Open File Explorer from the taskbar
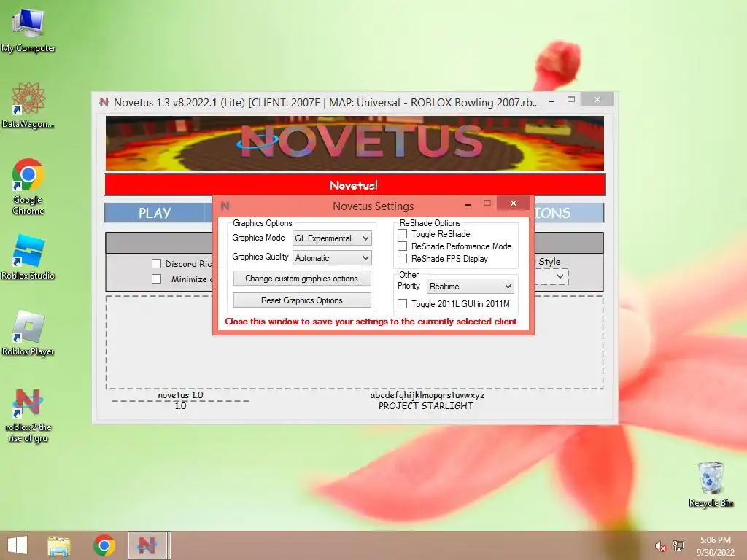 pos(59,545)
